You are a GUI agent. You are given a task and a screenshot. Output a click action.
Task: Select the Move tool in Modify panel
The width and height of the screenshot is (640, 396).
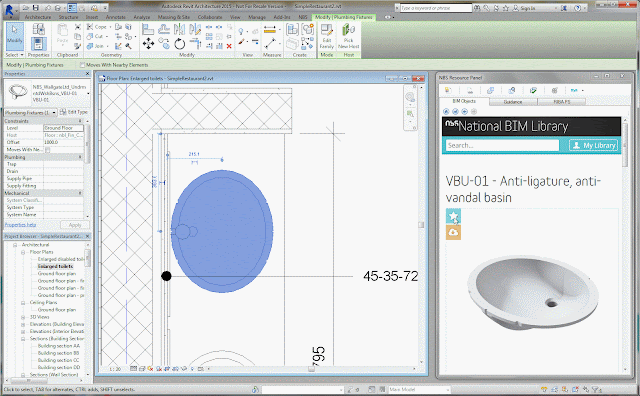pyautogui.click(x=149, y=43)
